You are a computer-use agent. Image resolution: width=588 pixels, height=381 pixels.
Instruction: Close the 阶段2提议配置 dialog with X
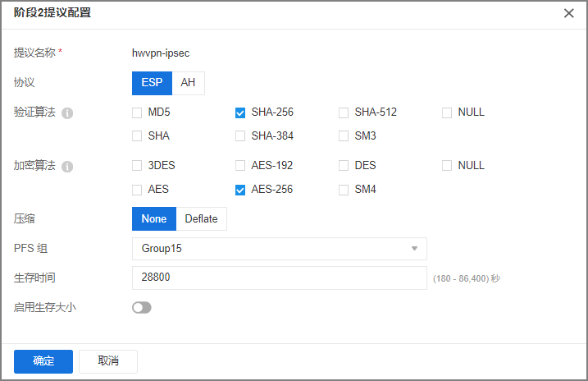(568, 13)
